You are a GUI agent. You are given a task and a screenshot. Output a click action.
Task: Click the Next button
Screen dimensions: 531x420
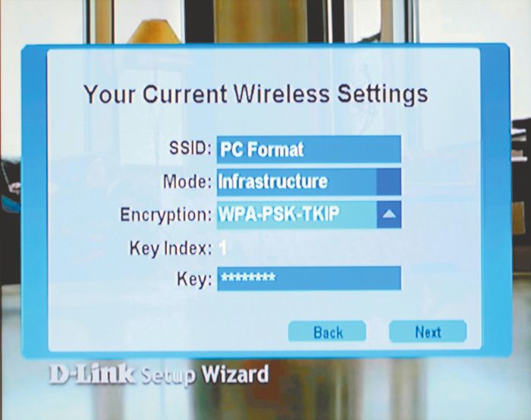pos(428,331)
